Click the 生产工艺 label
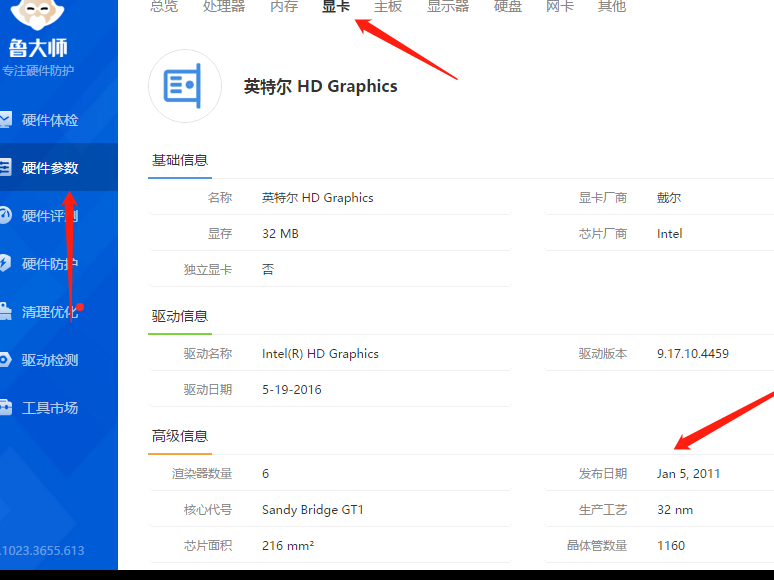This screenshot has width=774, height=580. [603, 510]
